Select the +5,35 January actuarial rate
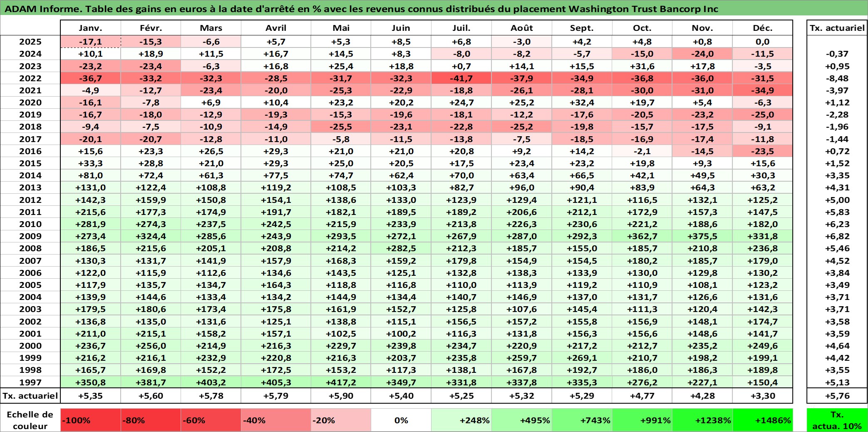868x432 pixels. tap(90, 396)
